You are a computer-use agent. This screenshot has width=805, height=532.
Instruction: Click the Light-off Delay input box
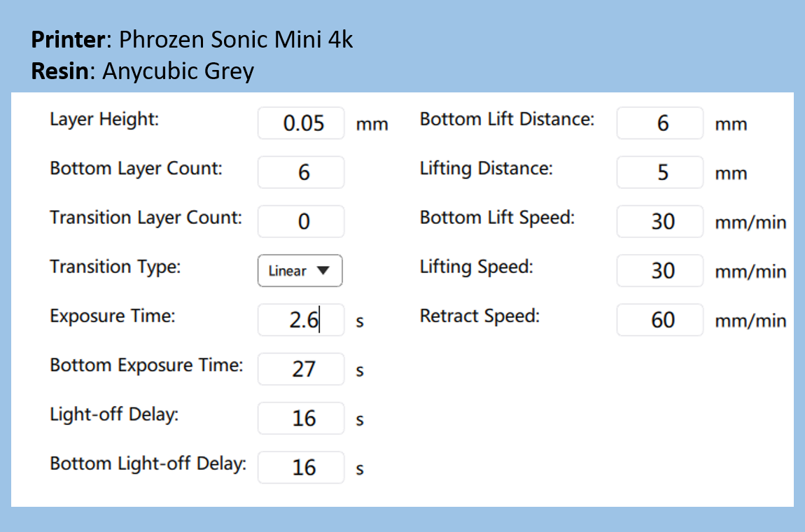(301, 419)
